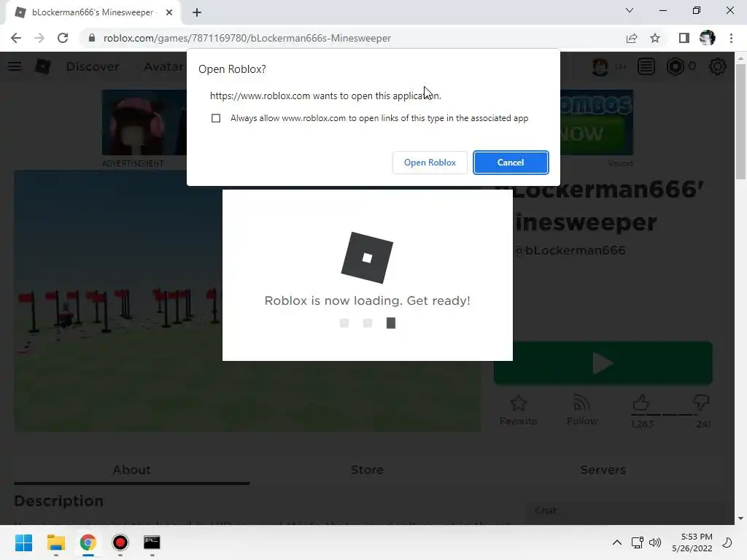Switch to the About tab
The height and width of the screenshot is (560, 747).
click(x=131, y=470)
